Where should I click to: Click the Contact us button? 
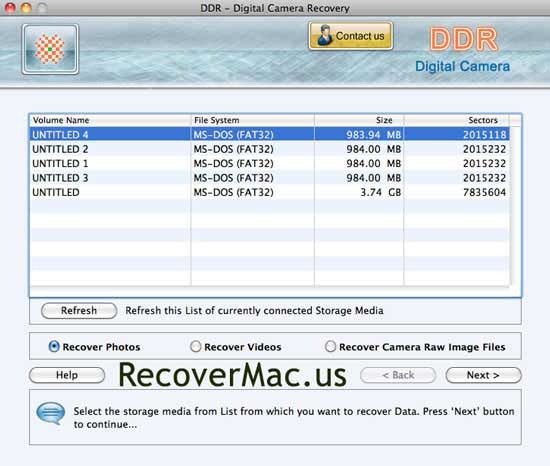click(x=351, y=36)
